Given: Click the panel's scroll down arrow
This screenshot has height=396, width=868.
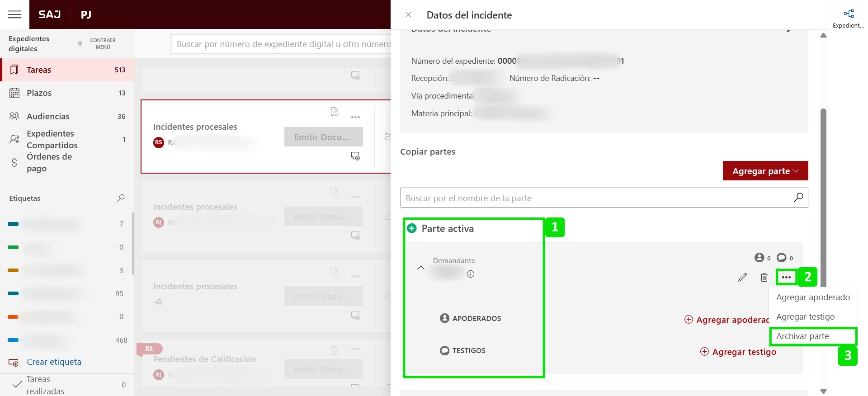Looking at the screenshot, I should pos(823,391).
